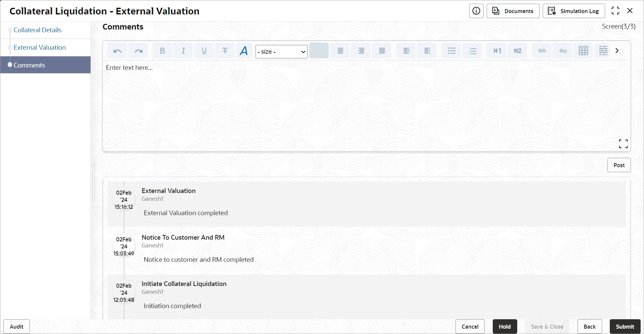
Task: Select 'Notice to customer and RM completed' comment
Action: point(199,259)
